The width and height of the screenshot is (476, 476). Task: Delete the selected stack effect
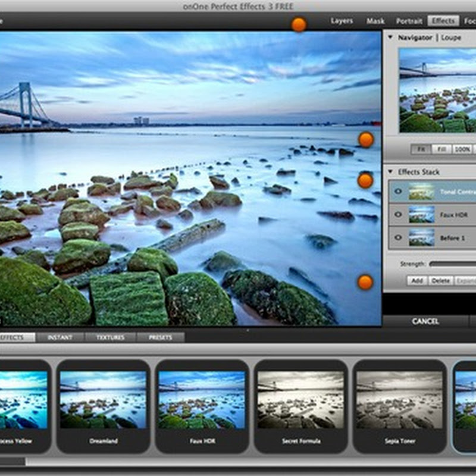[x=440, y=280]
